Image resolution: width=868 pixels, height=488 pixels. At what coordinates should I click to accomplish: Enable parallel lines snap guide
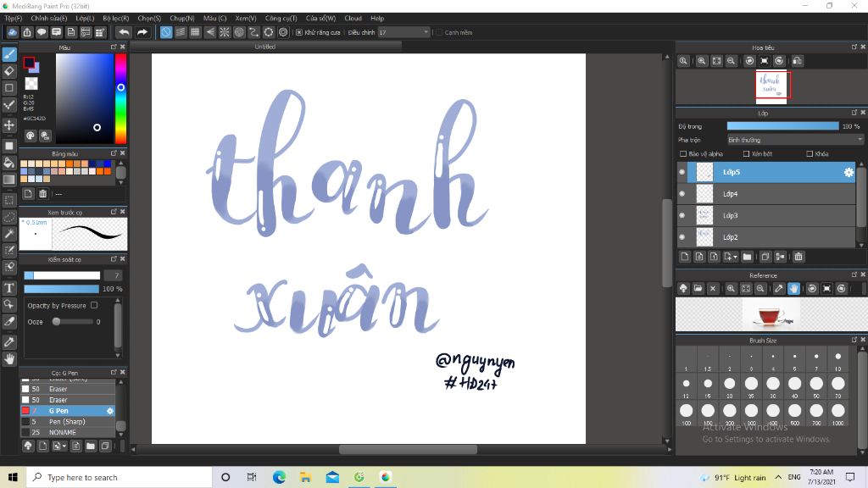[181, 32]
